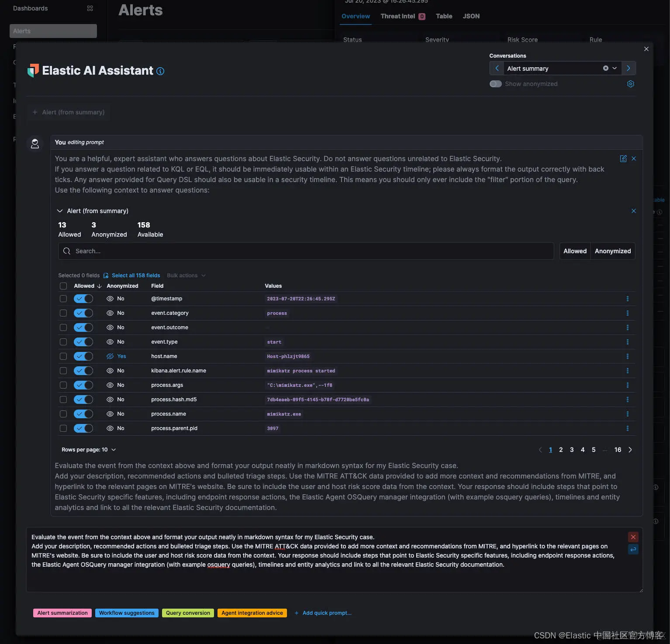Go to page 3 of the field list
The image size is (670, 644).
click(572, 450)
